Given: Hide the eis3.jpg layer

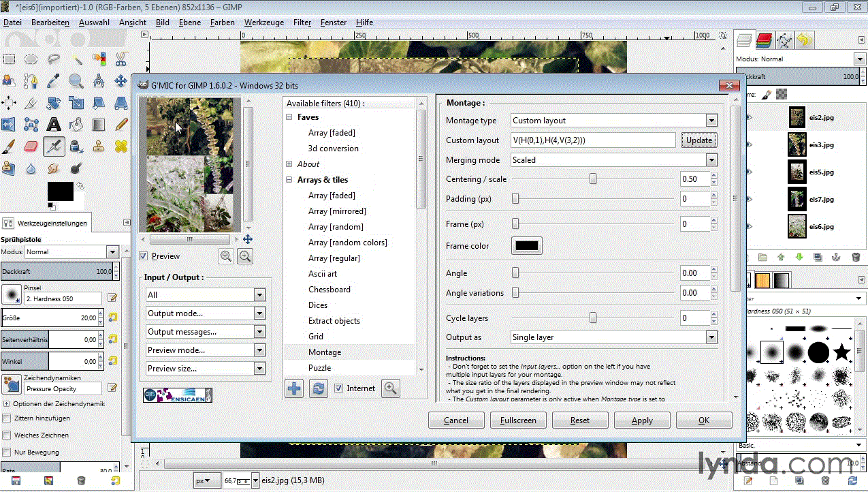Looking at the screenshot, I should (749, 144).
